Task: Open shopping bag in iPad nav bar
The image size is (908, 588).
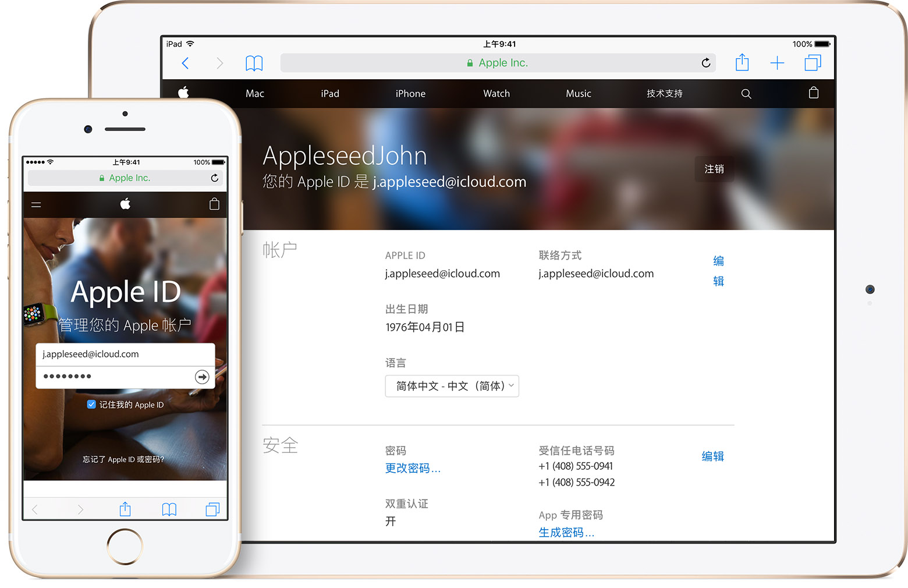Action: [x=814, y=93]
